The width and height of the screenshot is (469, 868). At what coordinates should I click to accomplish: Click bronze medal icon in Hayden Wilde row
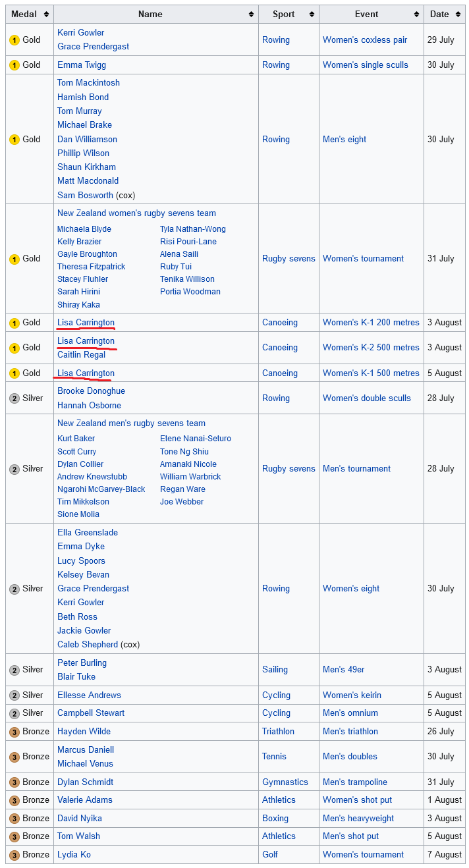coord(14,732)
